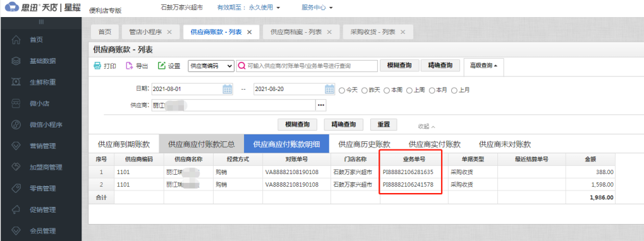644x241 pixels.
Task: Close the 供应商账款 - 列表 tab
Action: coord(249,32)
